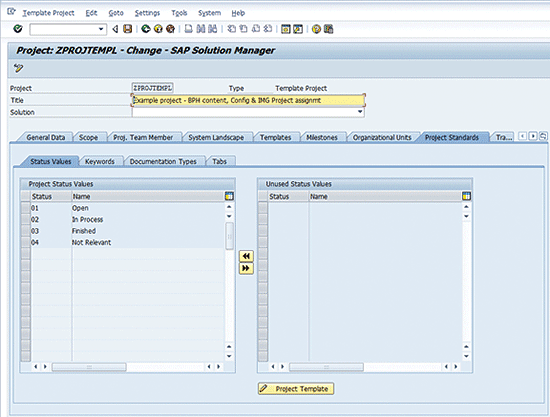
Task: Click the red Cancel icon in toolbar
Action: [170, 29]
